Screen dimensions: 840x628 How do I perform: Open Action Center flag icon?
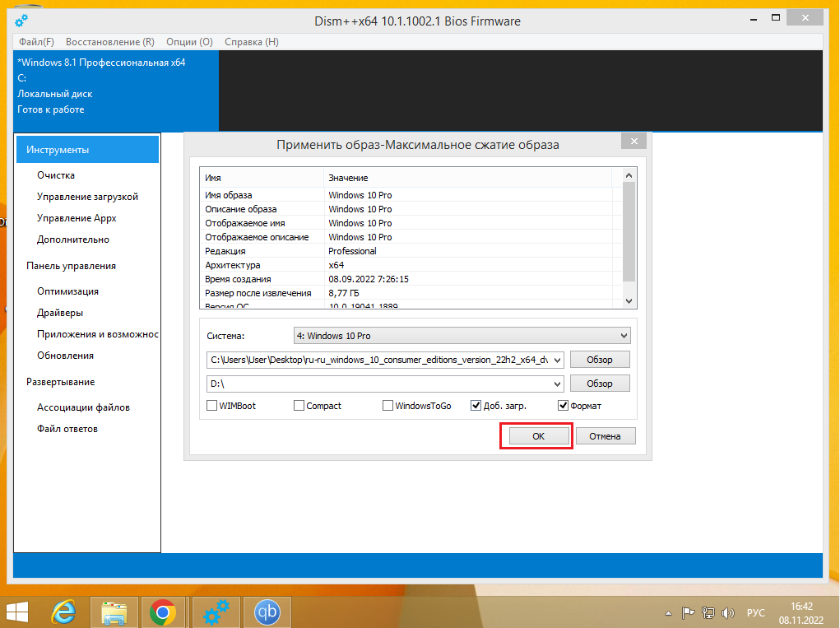[x=688, y=612]
